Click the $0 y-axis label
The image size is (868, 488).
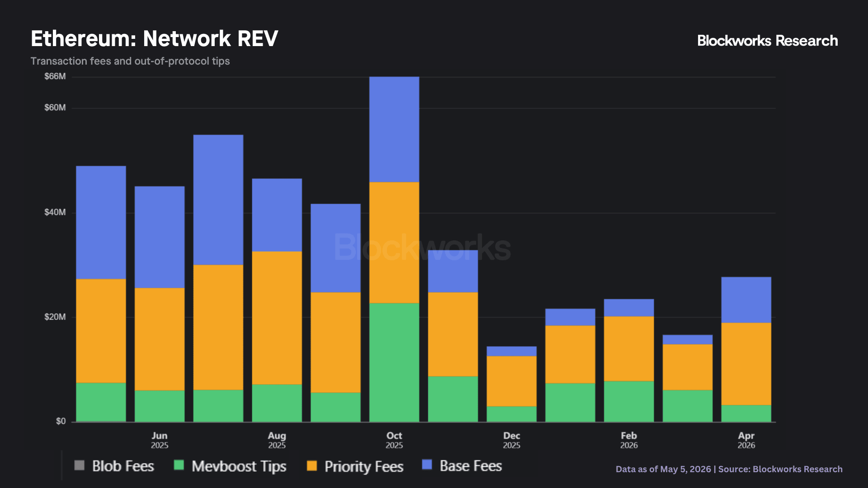(61, 421)
